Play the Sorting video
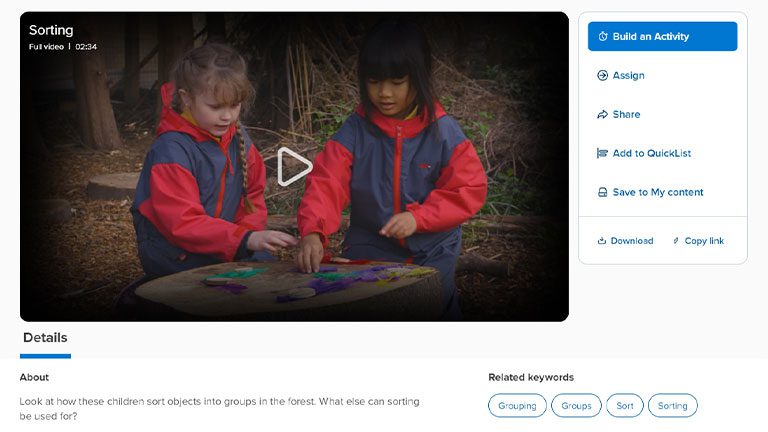Viewport: 768px width, 432px height. click(x=294, y=167)
